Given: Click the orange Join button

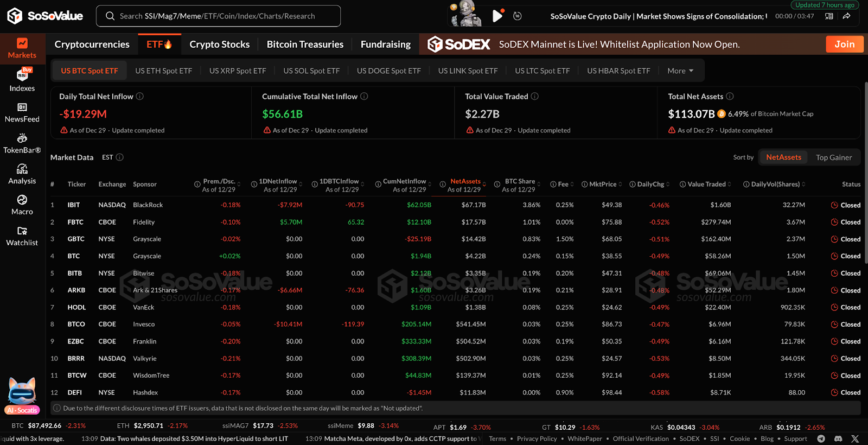Looking at the screenshot, I should [844, 44].
